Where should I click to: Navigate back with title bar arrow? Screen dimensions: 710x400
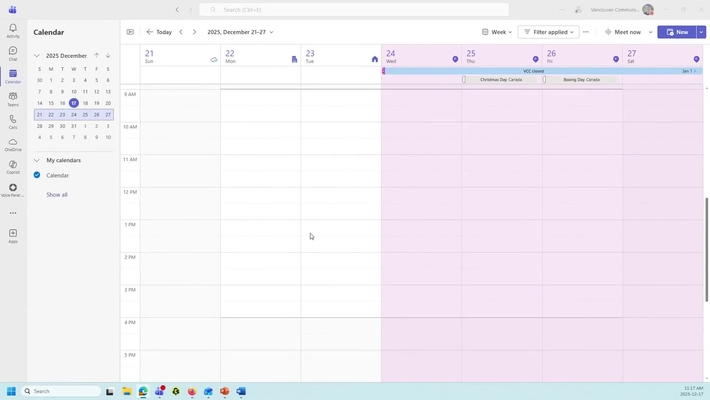(177, 10)
